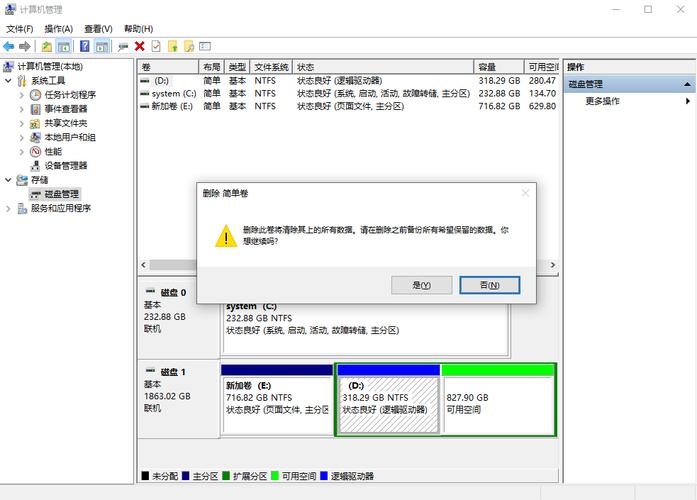
Task: Click the Up one level folder icon
Action: pos(47,46)
